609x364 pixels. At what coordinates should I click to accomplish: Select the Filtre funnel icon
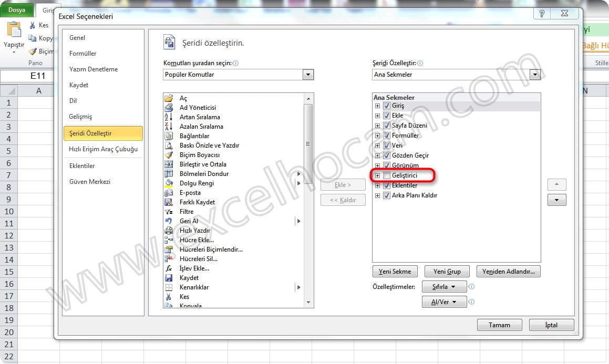pyautogui.click(x=169, y=212)
